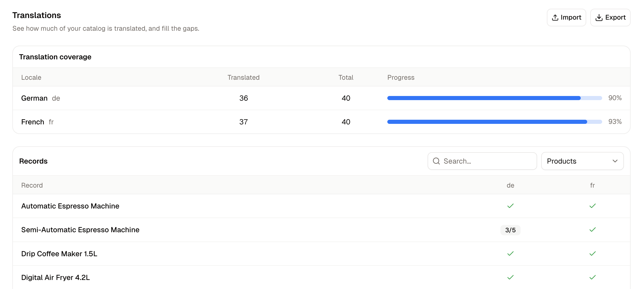Screen dimensions: 644x289
Task: Click the Import button
Action: point(567,18)
